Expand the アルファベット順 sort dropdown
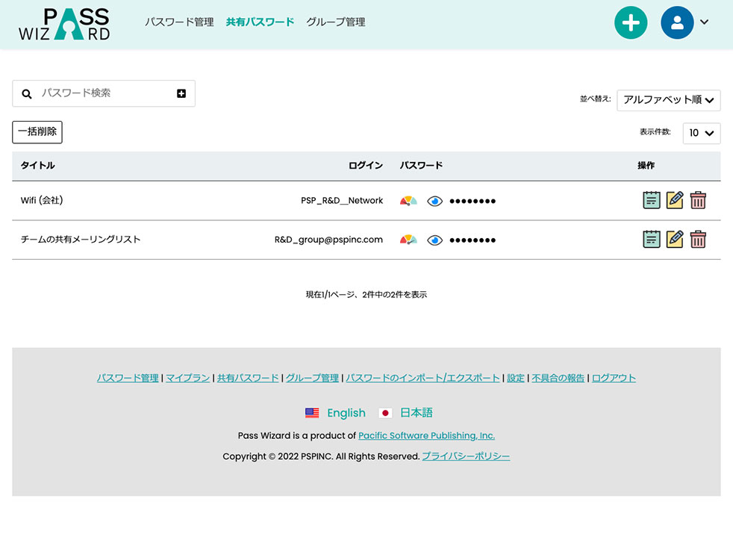Image resolution: width=733 pixels, height=560 pixels. point(669,100)
